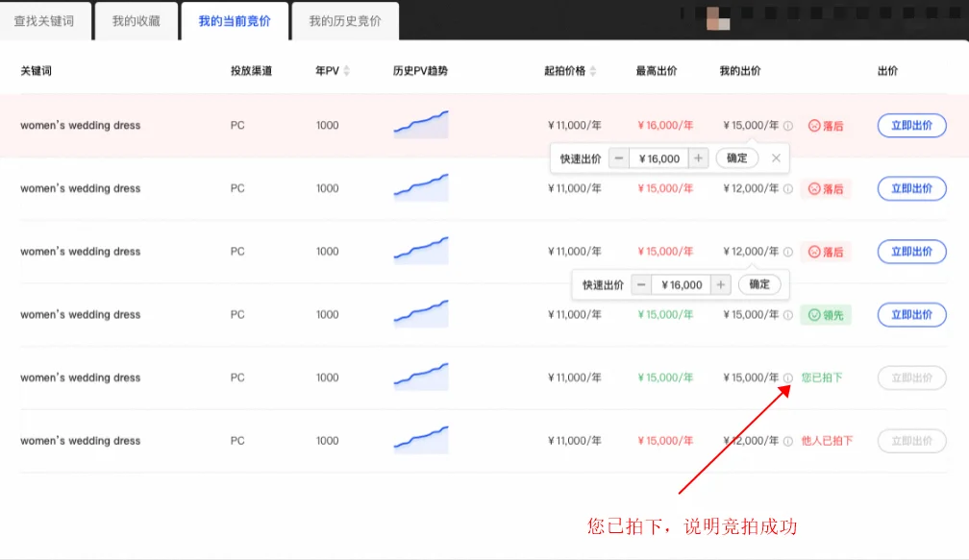
Task: Click 立即出价 in the 领先 row
Action: (x=911, y=315)
